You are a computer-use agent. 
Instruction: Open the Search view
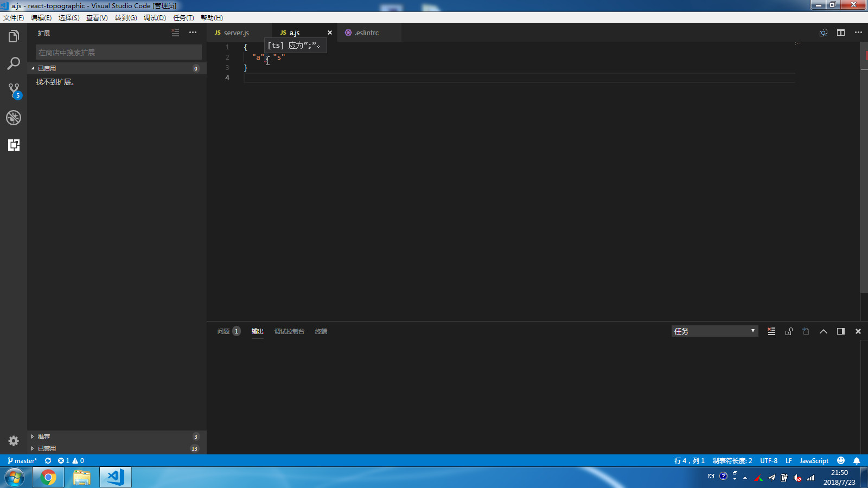(x=14, y=63)
